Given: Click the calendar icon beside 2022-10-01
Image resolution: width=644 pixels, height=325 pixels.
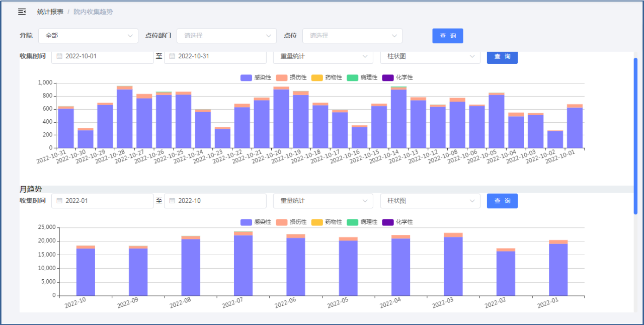Looking at the screenshot, I should 60,56.
